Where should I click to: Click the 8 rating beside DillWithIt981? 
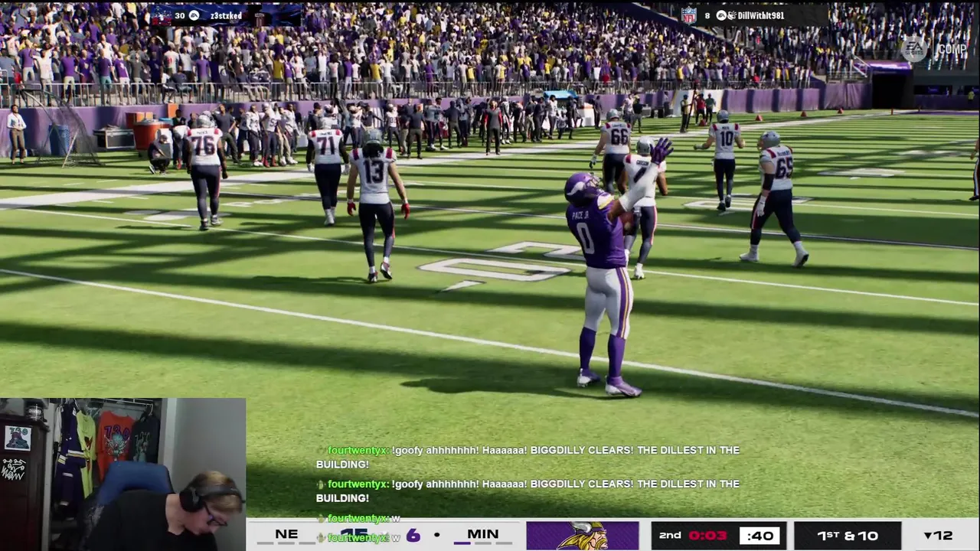tap(707, 15)
